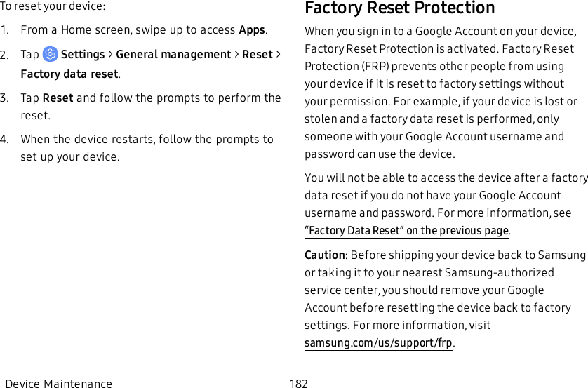Screen dimensions: 588x388
Task: Click the Settings gear icon in step 2
Action: click(x=51, y=54)
